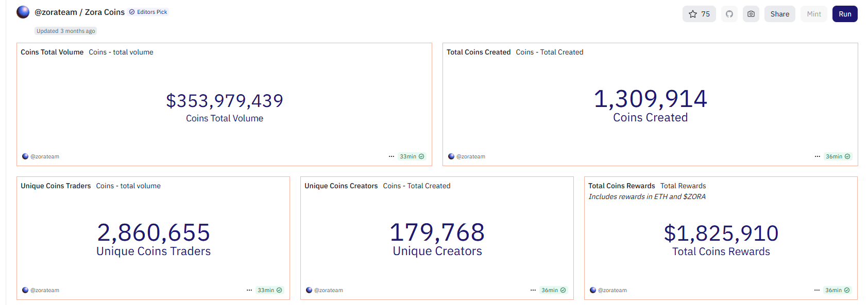Click 33min refresh status on Coins Total Volume

tap(412, 156)
